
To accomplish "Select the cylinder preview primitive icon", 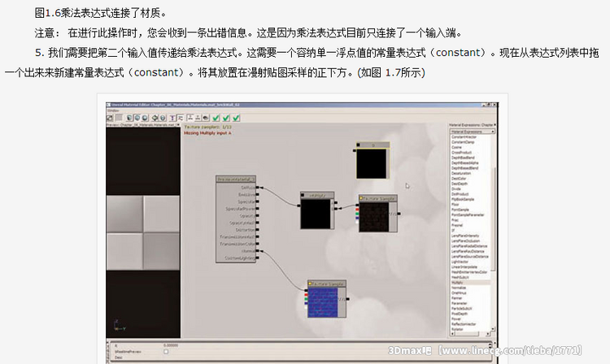I will coord(129,118).
